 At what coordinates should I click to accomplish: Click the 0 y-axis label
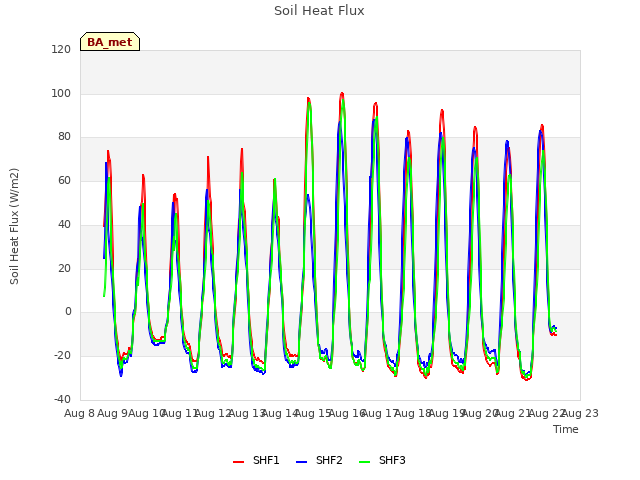tap(68, 312)
